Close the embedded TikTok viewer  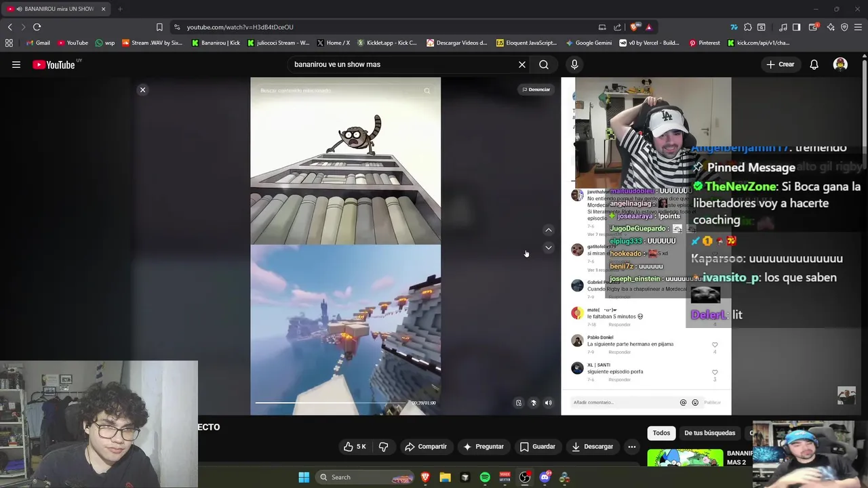click(142, 89)
